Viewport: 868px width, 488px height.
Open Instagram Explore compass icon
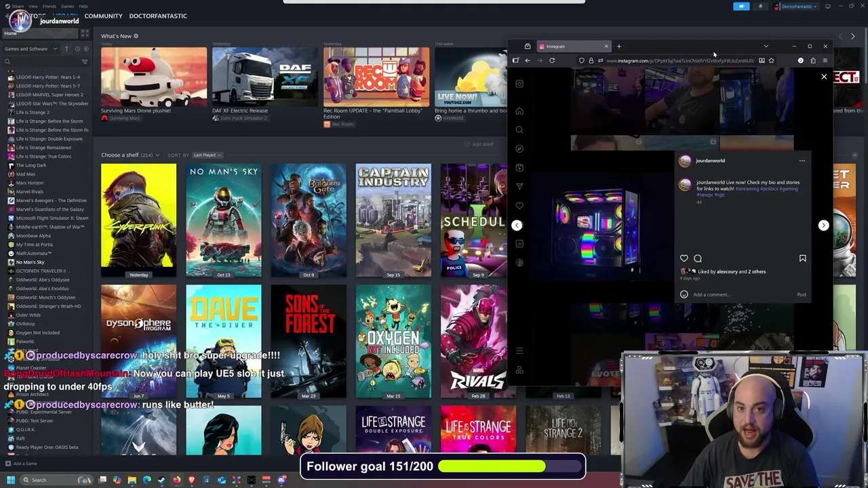click(x=519, y=149)
